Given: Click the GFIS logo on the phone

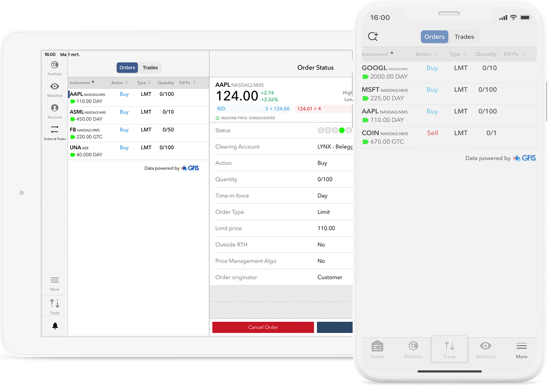Looking at the screenshot, I should coord(525,158).
